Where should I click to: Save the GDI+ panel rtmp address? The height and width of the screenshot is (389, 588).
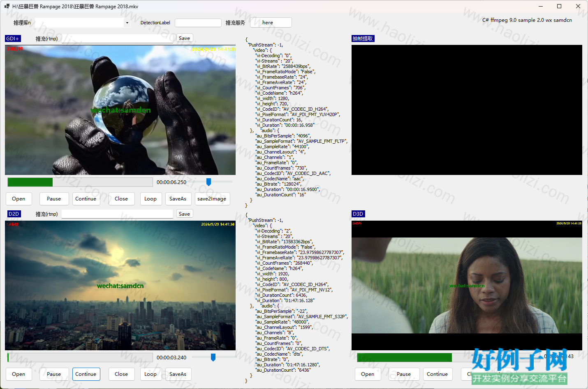click(185, 38)
